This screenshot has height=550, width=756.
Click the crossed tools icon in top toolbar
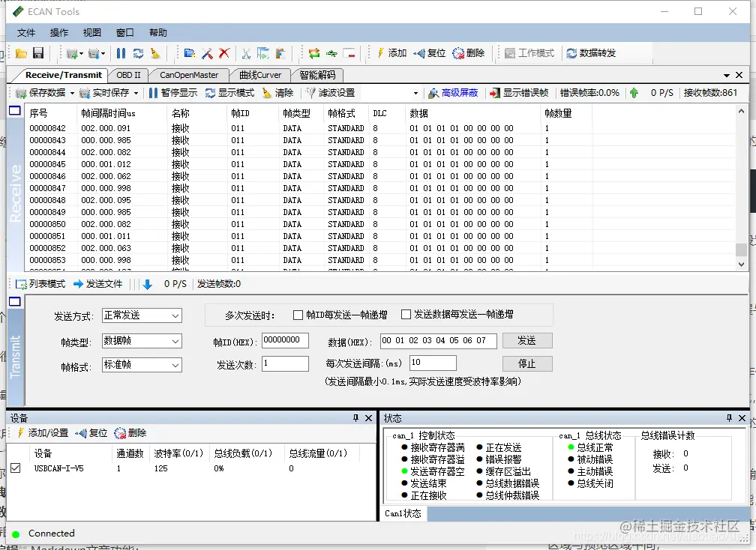pos(207,53)
